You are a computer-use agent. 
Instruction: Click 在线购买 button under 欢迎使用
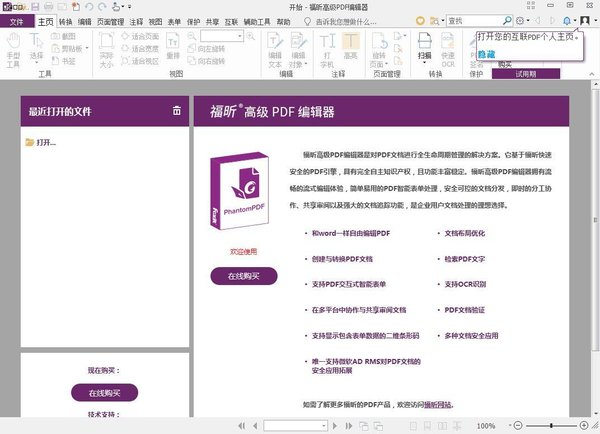tap(244, 276)
